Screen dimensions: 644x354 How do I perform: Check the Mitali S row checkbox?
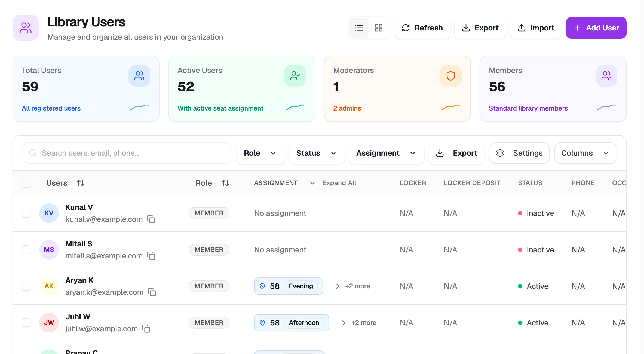coord(26,250)
